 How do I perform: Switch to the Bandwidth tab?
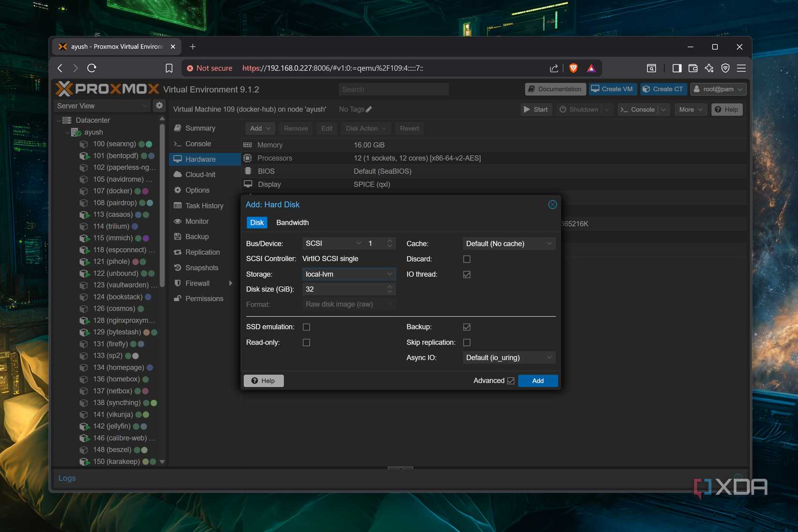pyautogui.click(x=292, y=222)
